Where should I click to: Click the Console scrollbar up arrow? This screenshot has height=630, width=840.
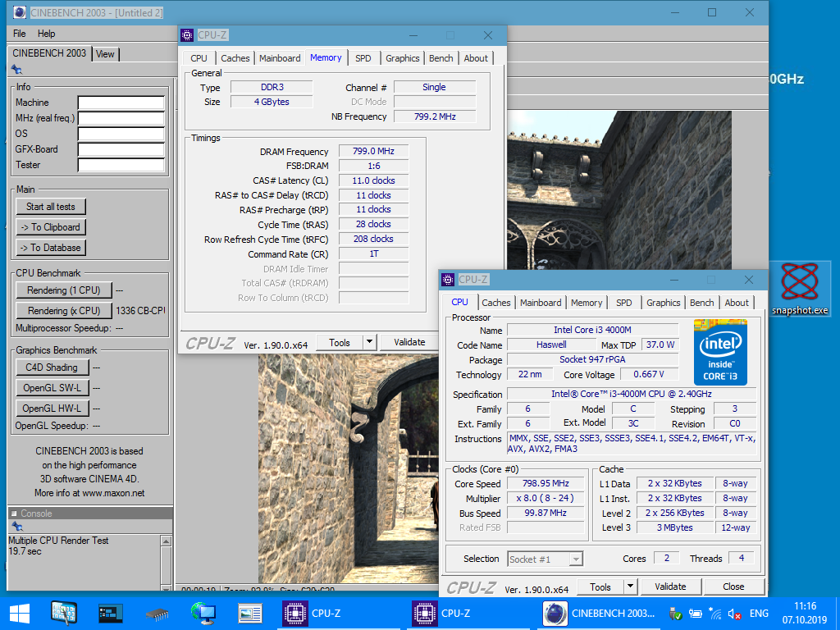tap(166, 541)
